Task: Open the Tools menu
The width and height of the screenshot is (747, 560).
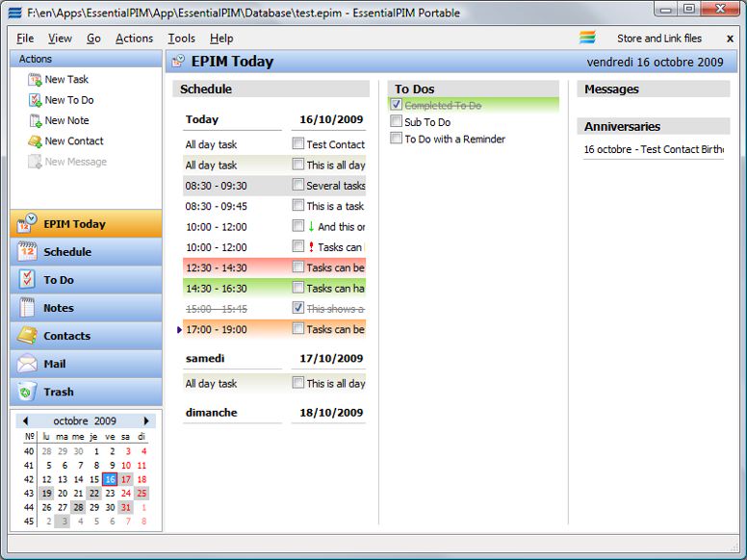Action: (x=181, y=38)
